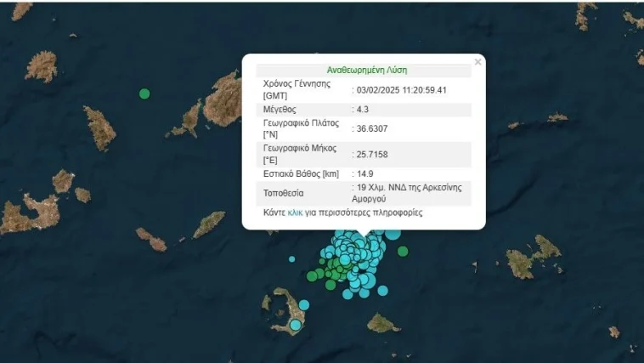Close the earthquake info popup
The height and width of the screenshot is (363, 644).
pyautogui.click(x=477, y=62)
